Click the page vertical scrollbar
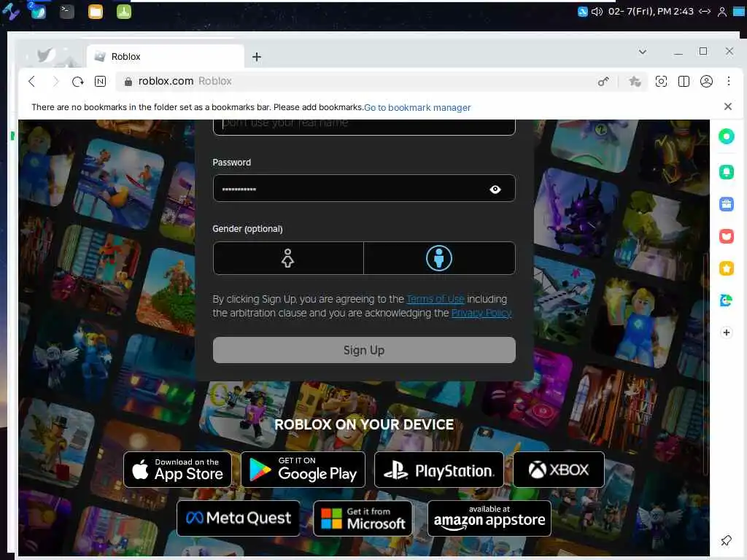The width and height of the screenshot is (747, 560). click(x=705, y=363)
